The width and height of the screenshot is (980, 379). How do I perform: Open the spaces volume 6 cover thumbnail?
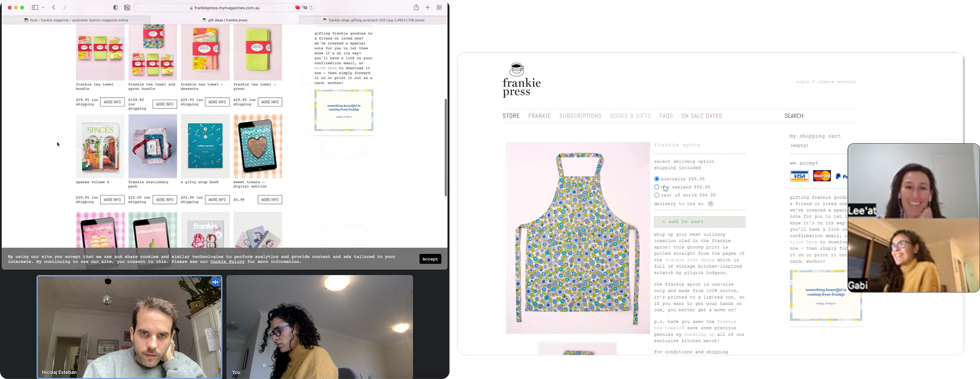pos(100,146)
